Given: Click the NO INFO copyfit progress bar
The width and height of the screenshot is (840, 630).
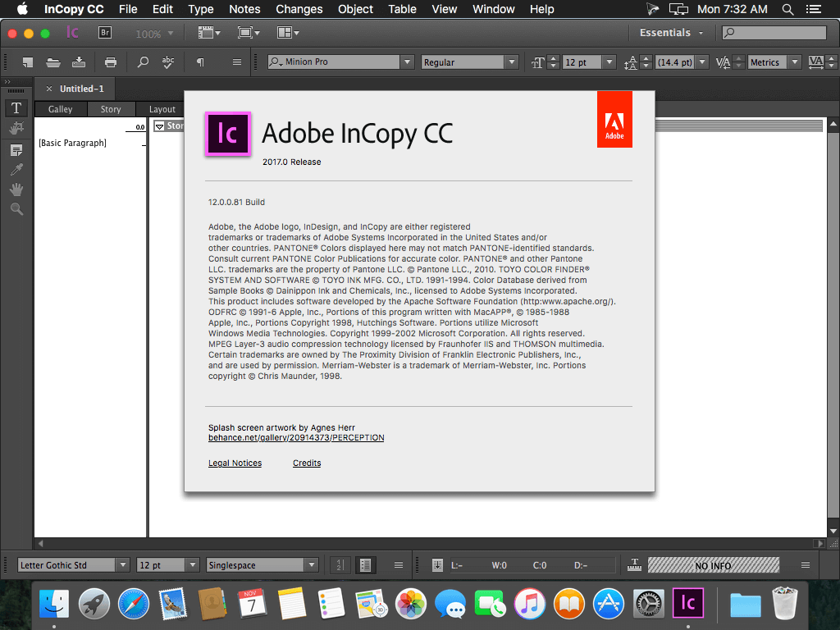Looking at the screenshot, I should pos(713,565).
